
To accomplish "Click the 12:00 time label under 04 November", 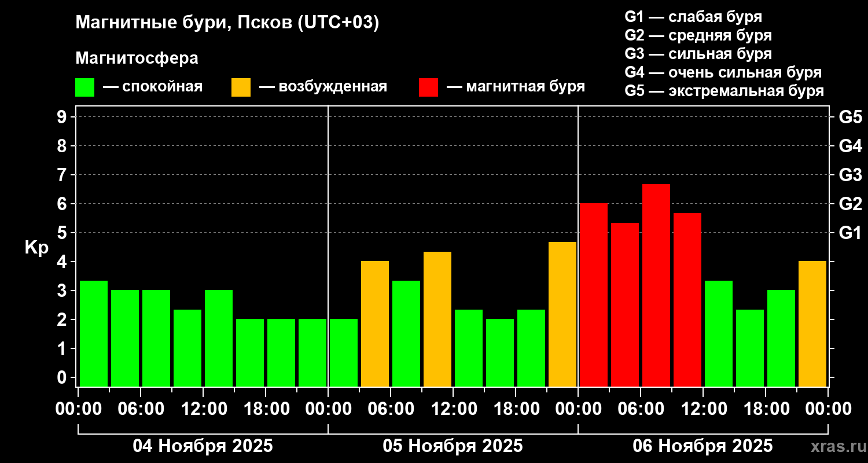I will [x=203, y=409].
